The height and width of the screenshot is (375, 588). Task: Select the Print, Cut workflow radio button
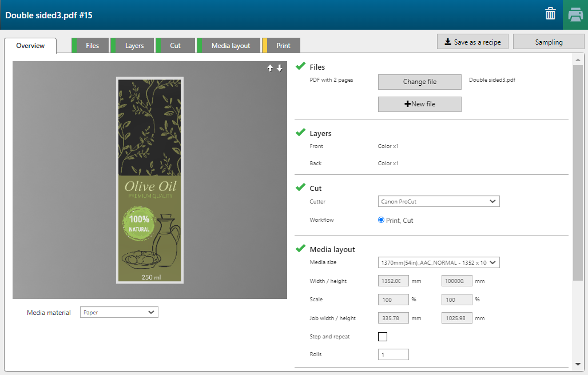coord(382,220)
